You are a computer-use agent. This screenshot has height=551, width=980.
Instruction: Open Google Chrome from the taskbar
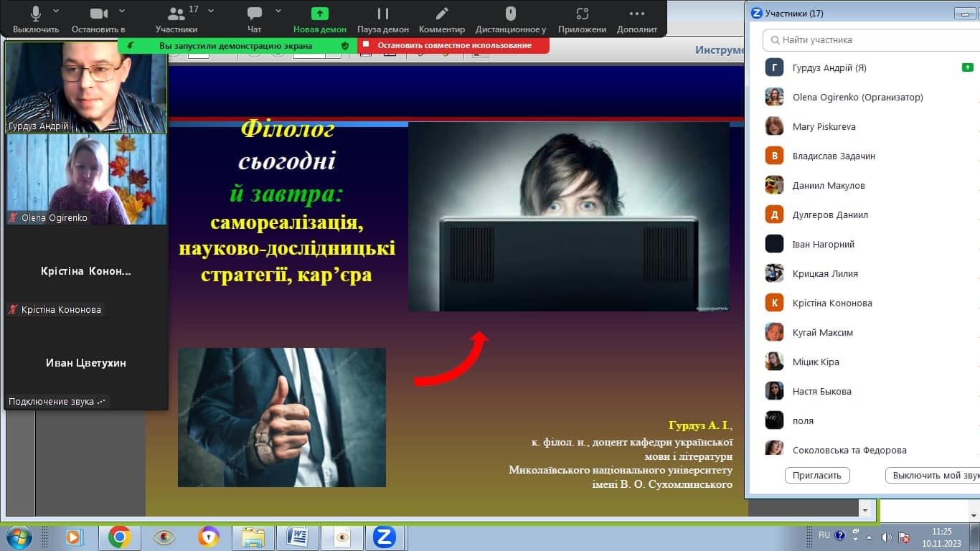(119, 537)
